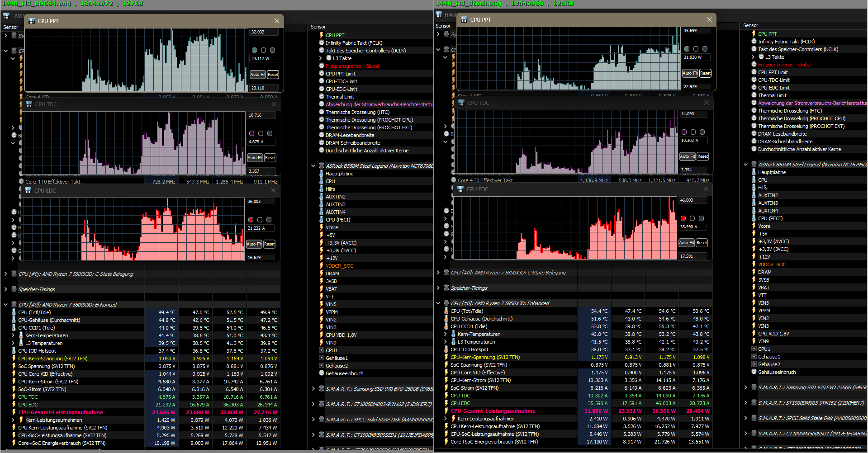Screen dimensions: 868x453
Task: Click the CPU (PECI) thermometer icon in Stock screenshot
Action: pos(754,218)
